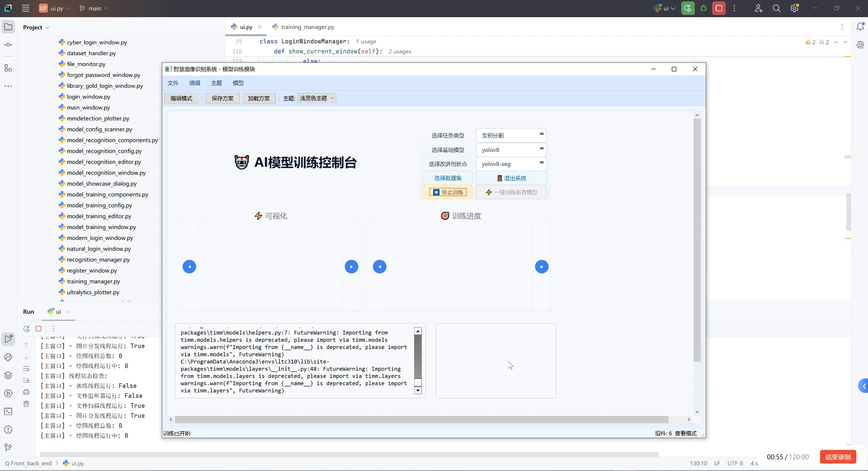
Task: Open the yolov8-seg innovation combo box
Action: 511,164
